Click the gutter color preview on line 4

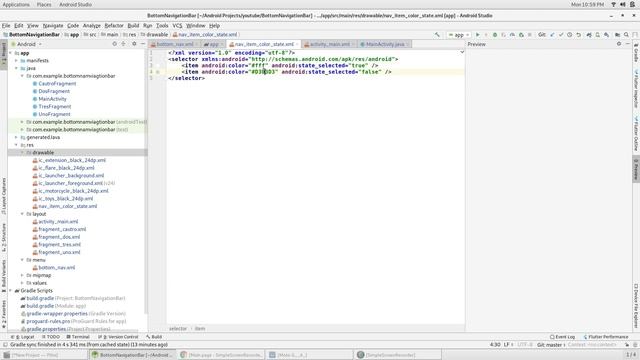point(158,72)
